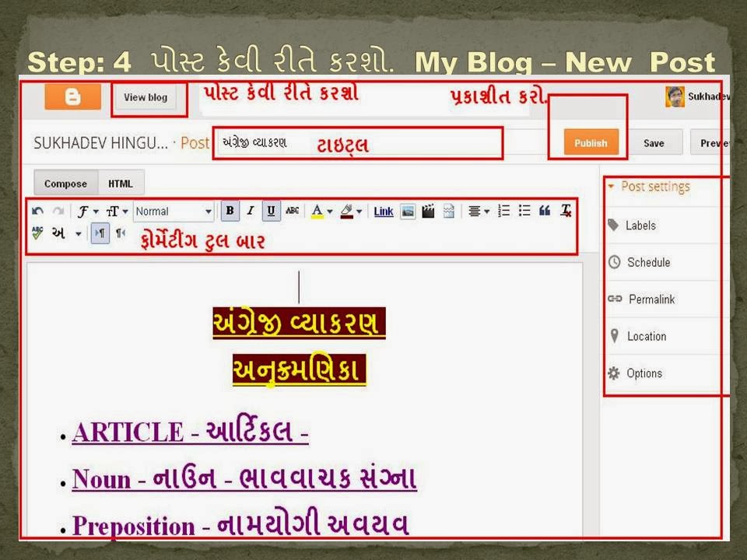Toggle right-to-left paragraph direction
This screenshot has width=747, height=560.
(x=118, y=233)
